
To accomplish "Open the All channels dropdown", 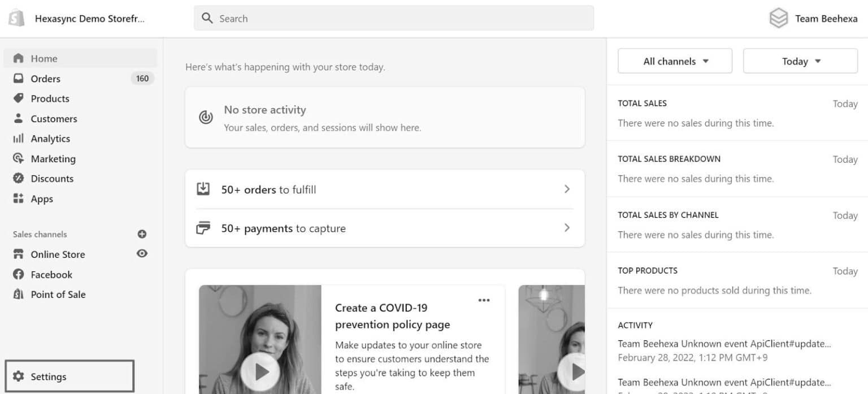I will tap(674, 60).
